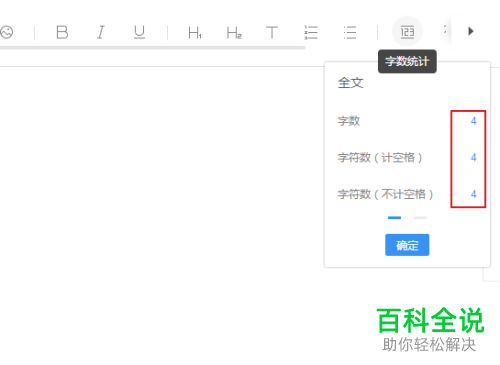
Task: Insert a numbered list
Action: coord(311,32)
